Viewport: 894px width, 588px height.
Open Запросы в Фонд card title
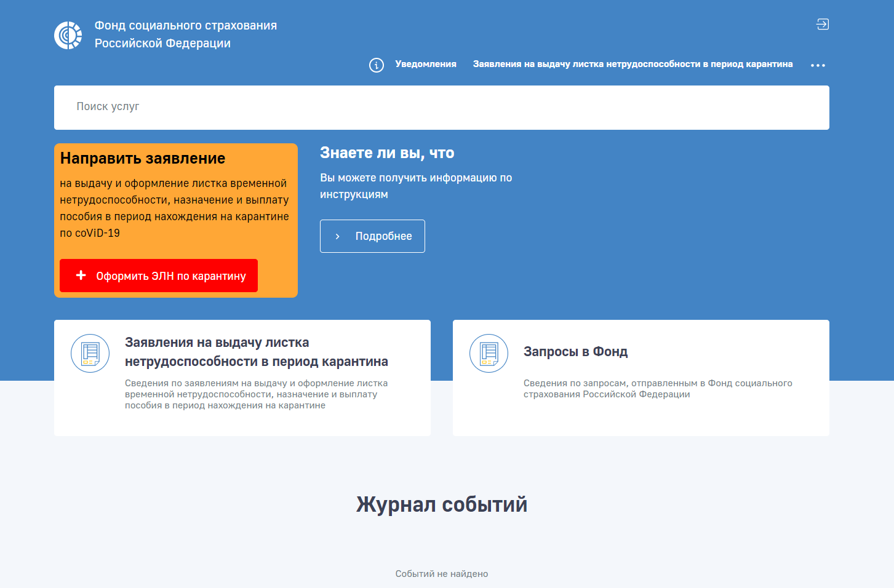pyautogui.click(x=575, y=352)
